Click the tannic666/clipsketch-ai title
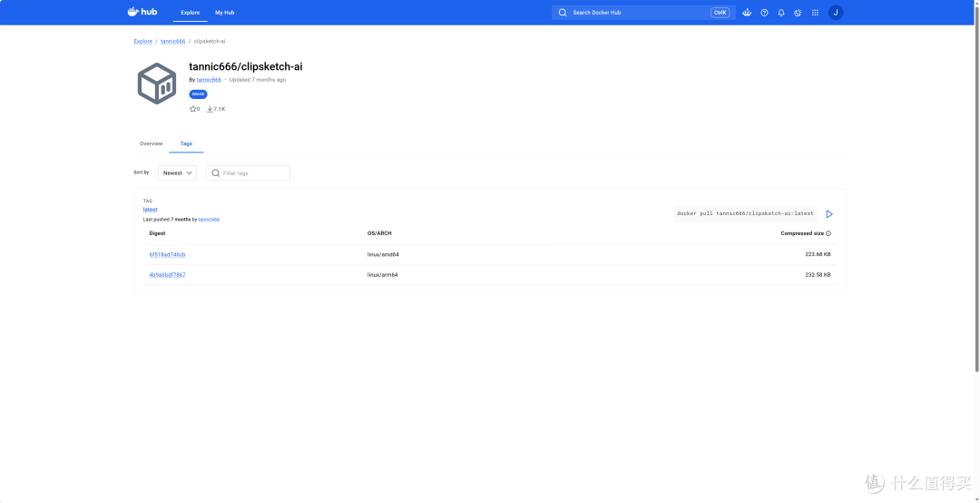The image size is (980, 503). [246, 67]
